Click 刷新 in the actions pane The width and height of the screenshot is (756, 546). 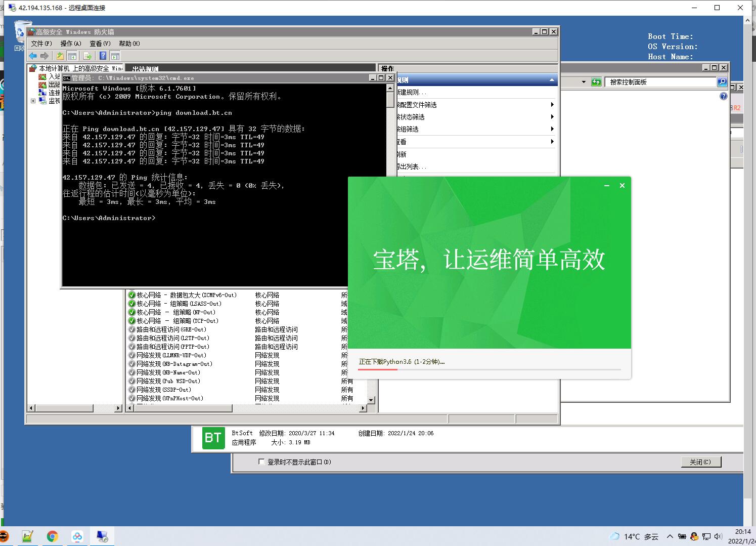tap(402, 154)
